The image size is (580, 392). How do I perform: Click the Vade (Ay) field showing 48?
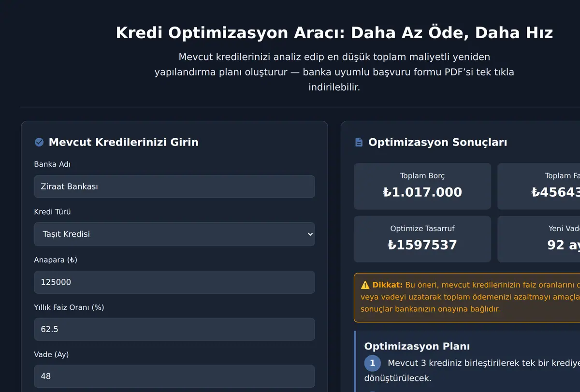(174, 376)
